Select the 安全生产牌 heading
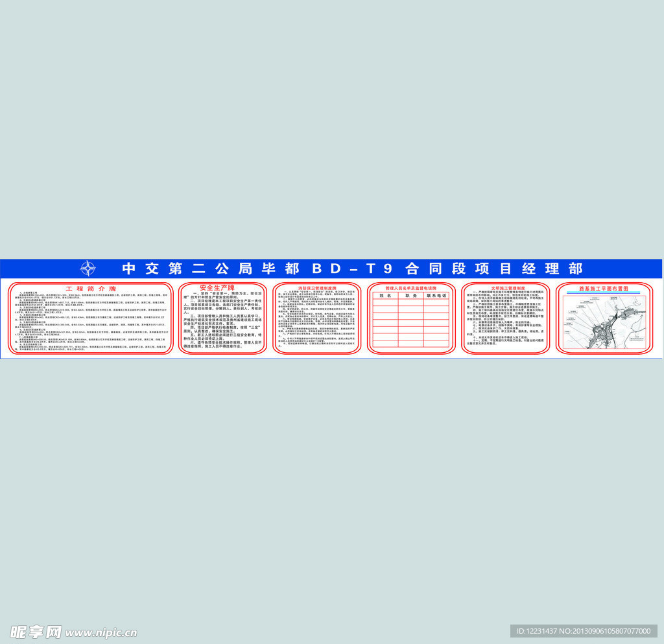The image size is (664, 644). 217,288
